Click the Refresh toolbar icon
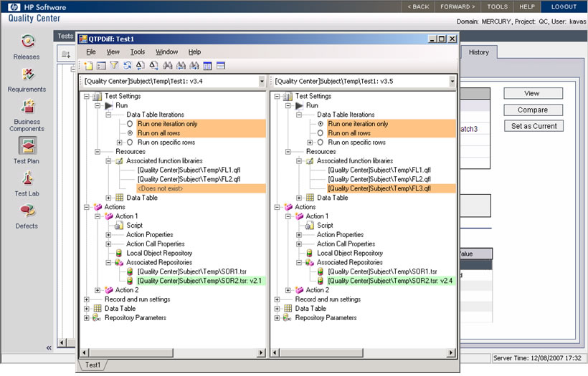The width and height of the screenshot is (588, 376). [127, 66]
